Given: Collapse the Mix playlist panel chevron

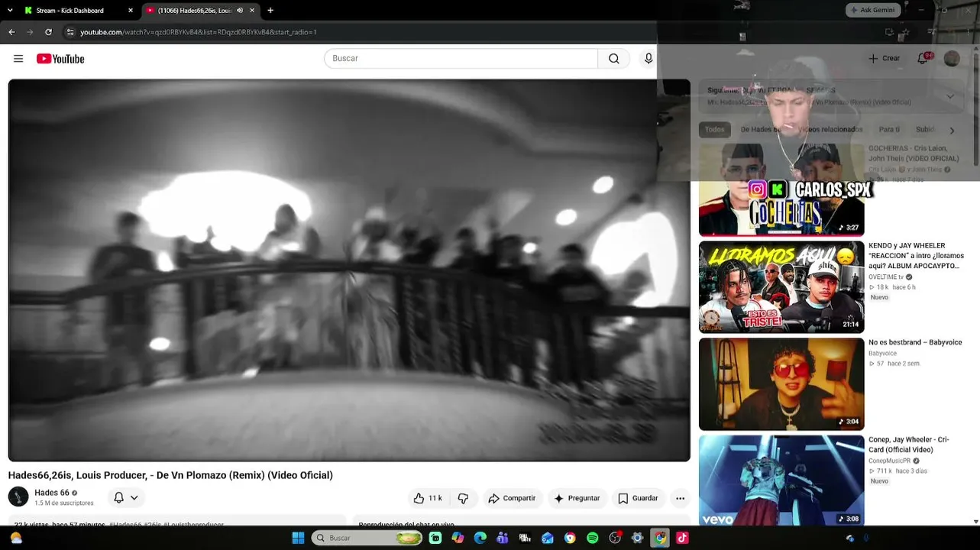Looking at the screenshot, I should 950,96.
